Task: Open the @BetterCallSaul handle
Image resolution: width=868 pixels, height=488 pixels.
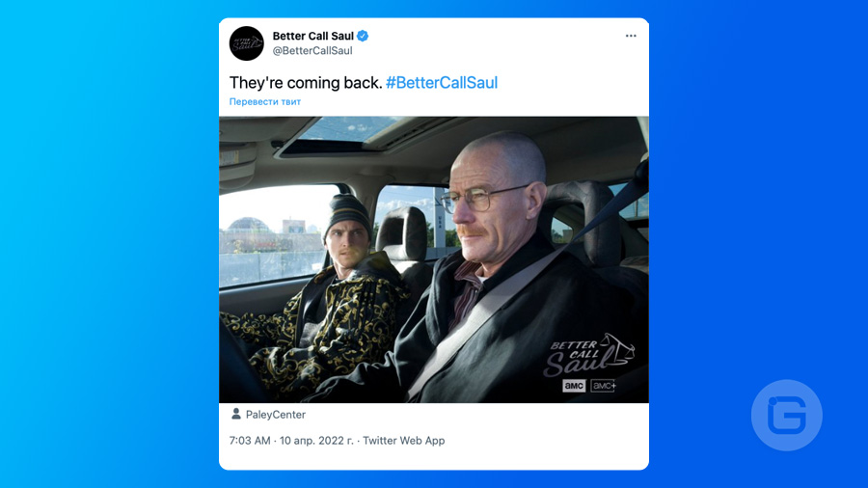Action: 312,51
